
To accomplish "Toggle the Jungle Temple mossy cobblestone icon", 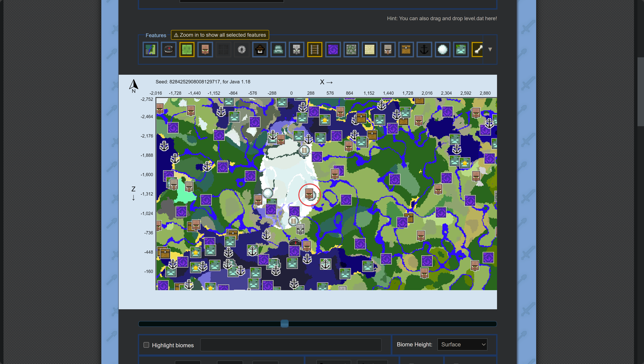I will (351, 50).
